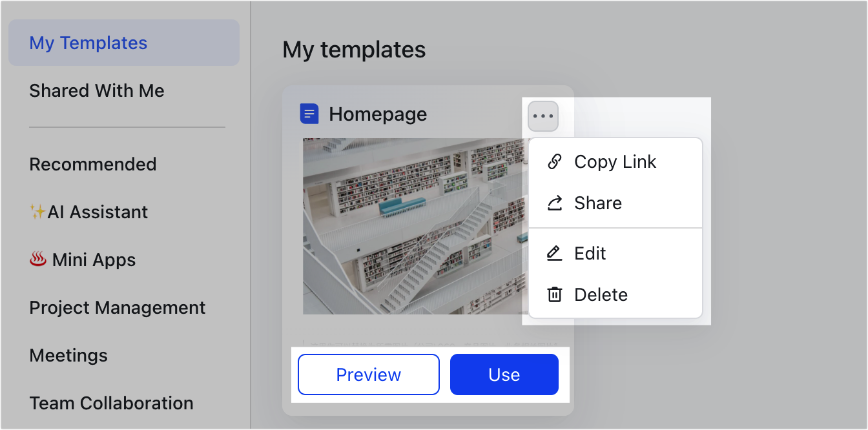Select Edit from the template menu
The width and height of the screenshot is (868, 430).
tap(590, 253)
